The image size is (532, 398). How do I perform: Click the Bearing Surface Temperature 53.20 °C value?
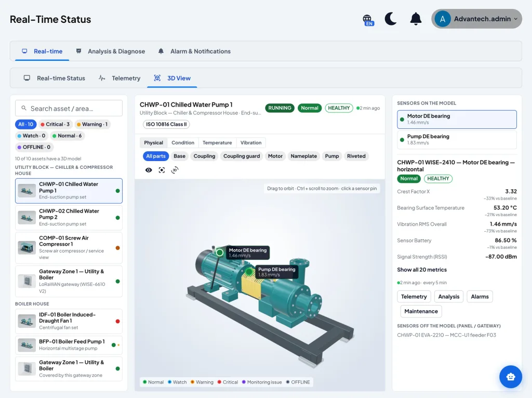(x=505, y=208)
